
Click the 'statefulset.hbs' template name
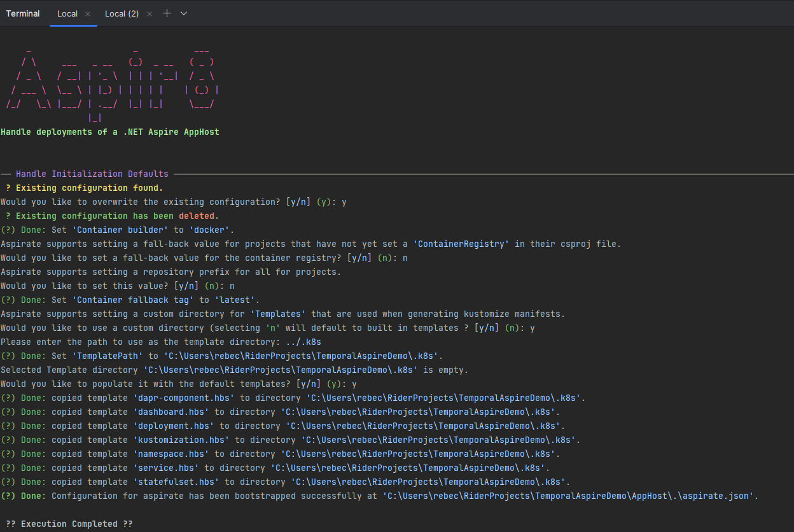(176, 482)
